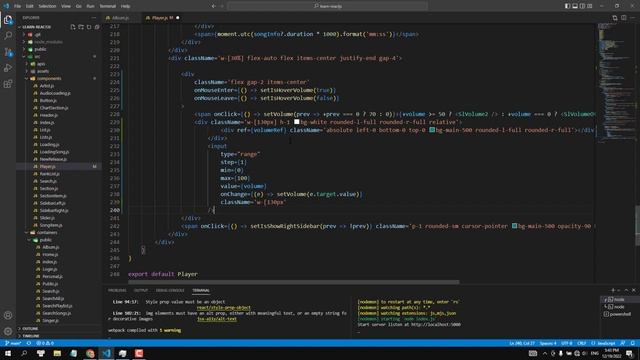This screenshot has height=360, width=640.
Task: Click the notifications bell in status bar
Action: pos(633,343)
